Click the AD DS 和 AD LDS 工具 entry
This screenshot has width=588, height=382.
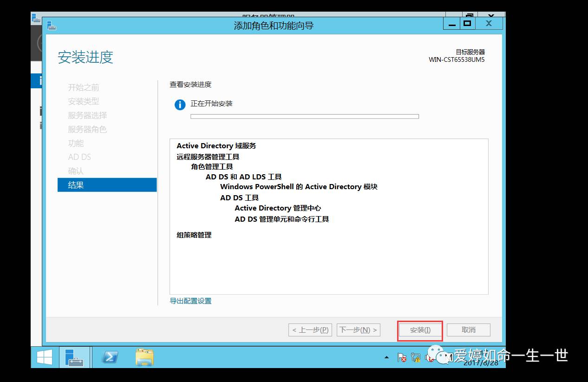244,177
